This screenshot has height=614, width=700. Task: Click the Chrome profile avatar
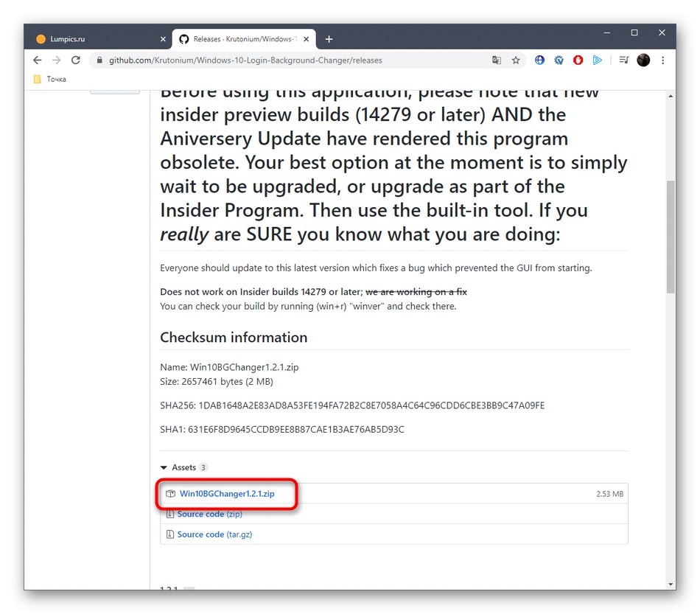(x=643, y=60)
